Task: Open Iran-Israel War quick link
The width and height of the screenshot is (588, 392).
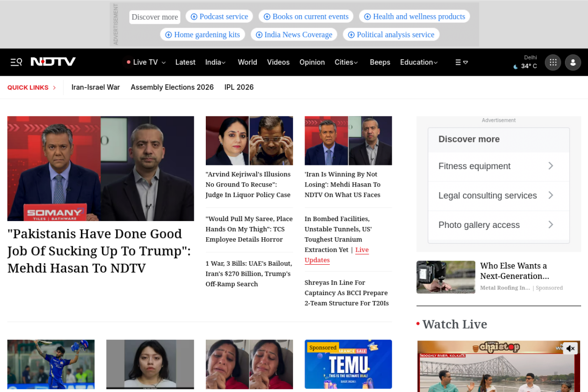Action: point(96,87)
